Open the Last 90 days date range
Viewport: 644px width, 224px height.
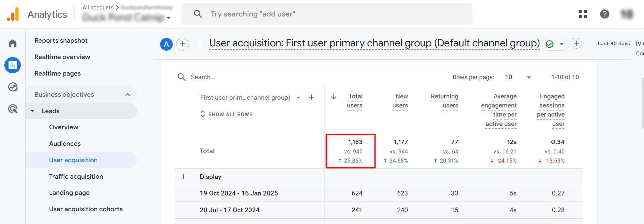click(613, 44)
